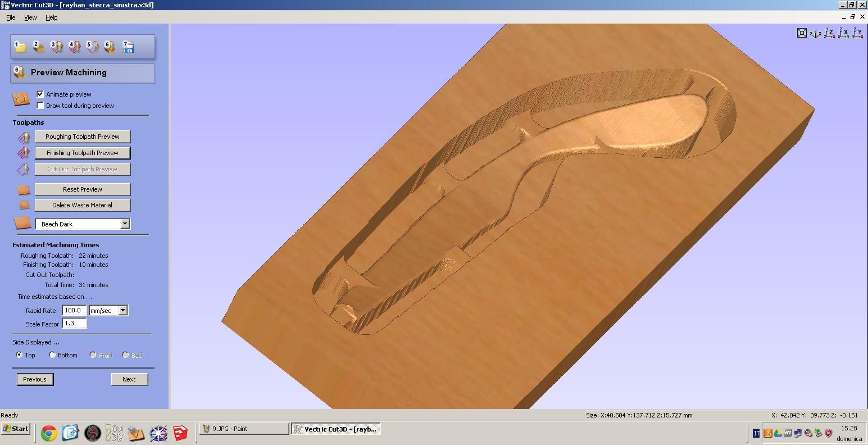View the model along the X axis
The image size is (868, 445).
(844, 33)
